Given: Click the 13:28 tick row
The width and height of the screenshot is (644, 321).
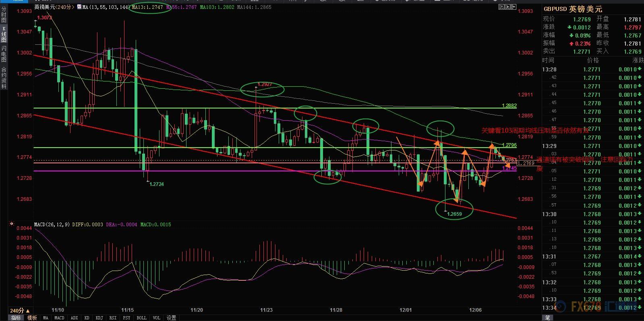Looking at the screenshot, I should click(x=592, y=69).
